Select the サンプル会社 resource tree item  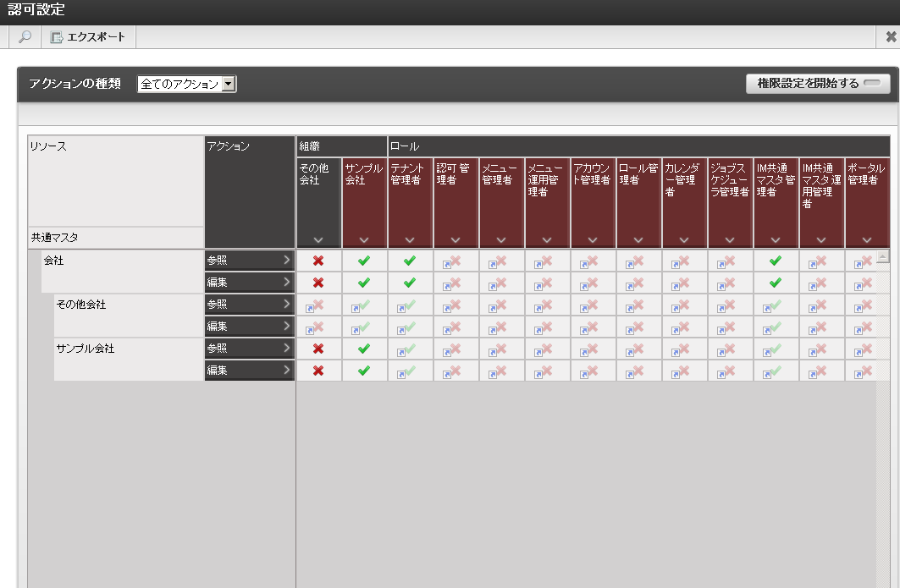[x=85, y=349]
